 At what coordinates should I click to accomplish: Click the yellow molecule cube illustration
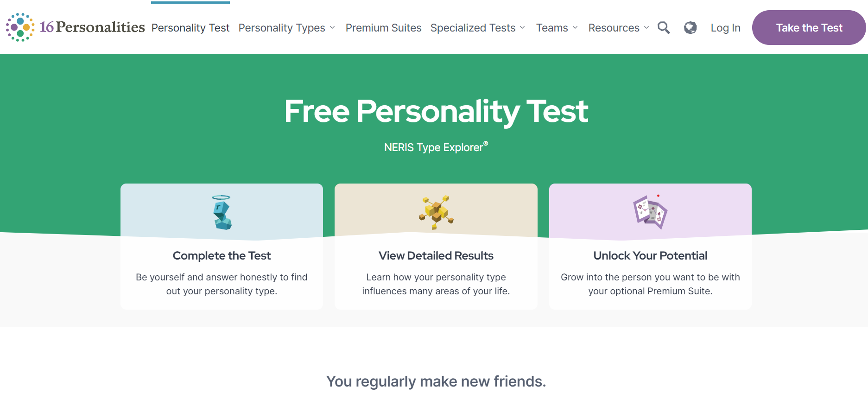436,211
